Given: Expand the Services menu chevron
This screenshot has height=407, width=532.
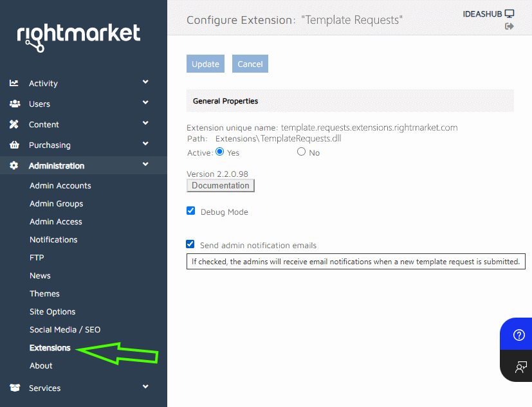Looking at the screenshot, I should [145, 386].
